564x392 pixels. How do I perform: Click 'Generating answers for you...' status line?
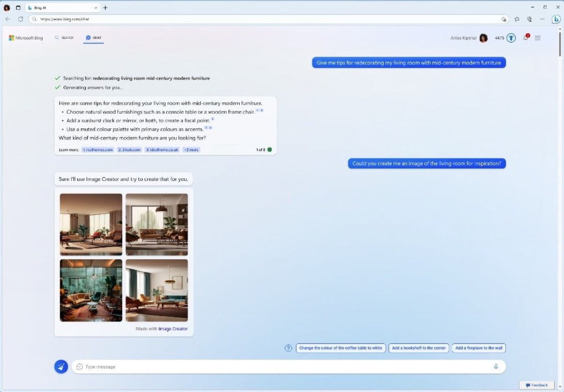93,87
